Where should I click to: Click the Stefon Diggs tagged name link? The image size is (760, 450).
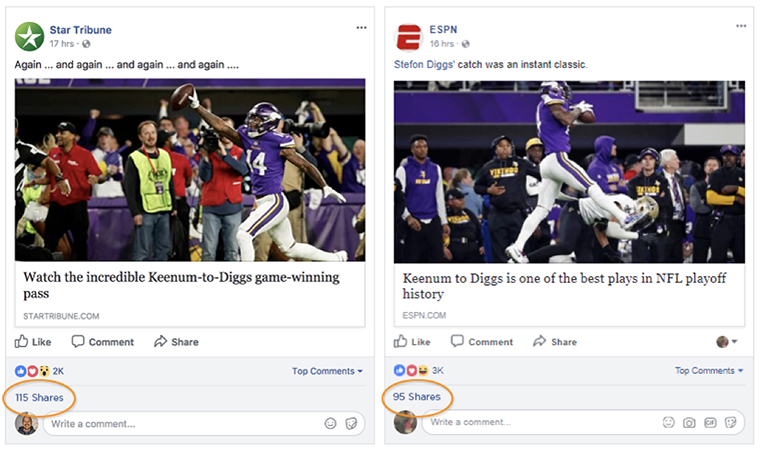click(x=424, y=64)
